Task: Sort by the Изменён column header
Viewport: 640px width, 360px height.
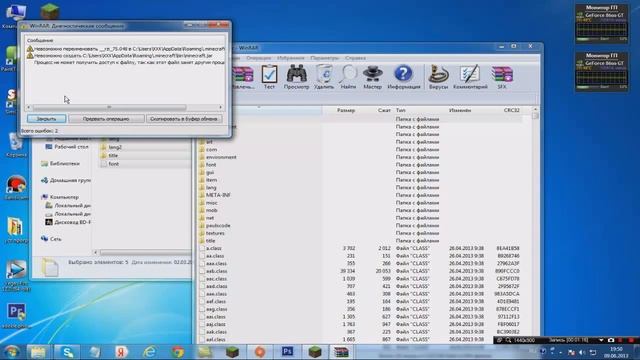Action: [460, 110]
